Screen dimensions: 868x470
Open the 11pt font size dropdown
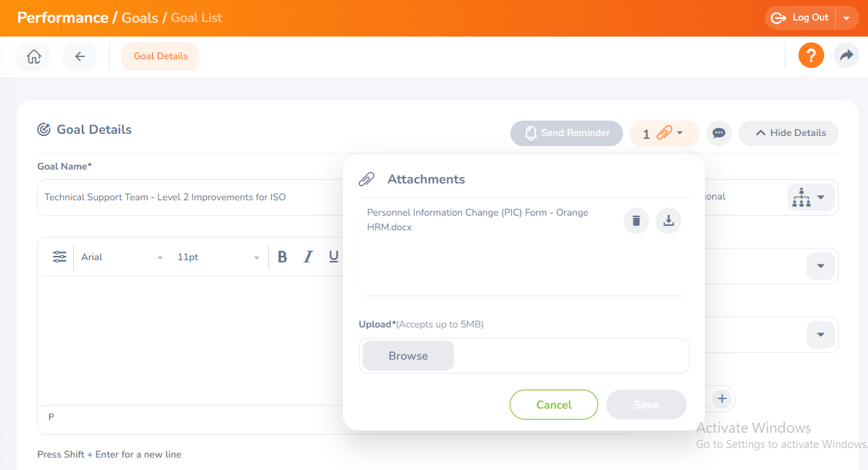[x=218, y=257]
